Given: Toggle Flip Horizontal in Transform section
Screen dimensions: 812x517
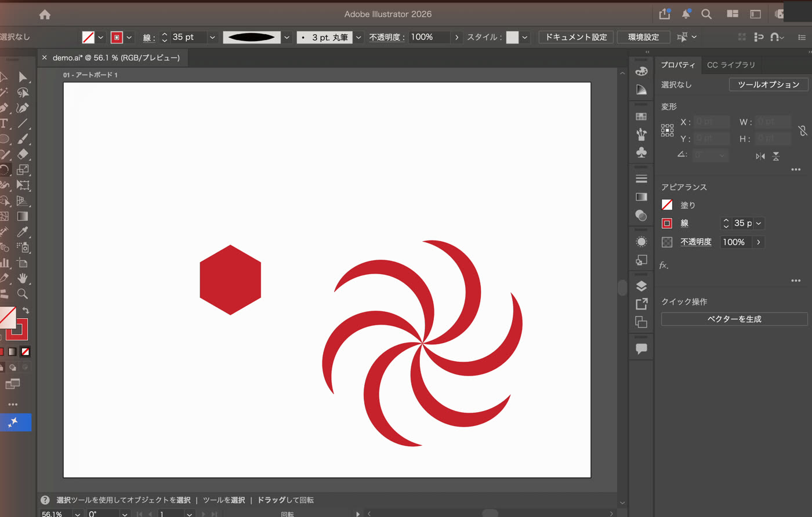Looking at the screenshot, I should click(760, 156).
